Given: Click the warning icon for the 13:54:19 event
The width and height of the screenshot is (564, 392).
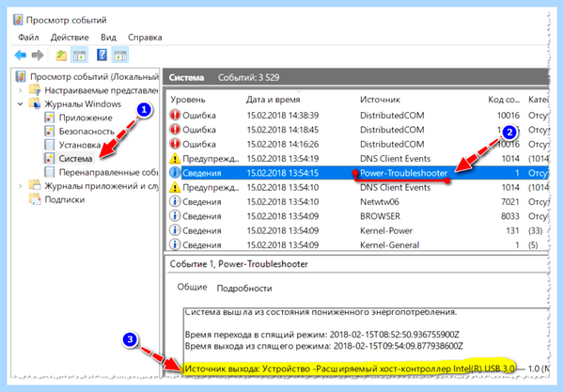Looking at the screenshot, I should (x=175, y=158).
